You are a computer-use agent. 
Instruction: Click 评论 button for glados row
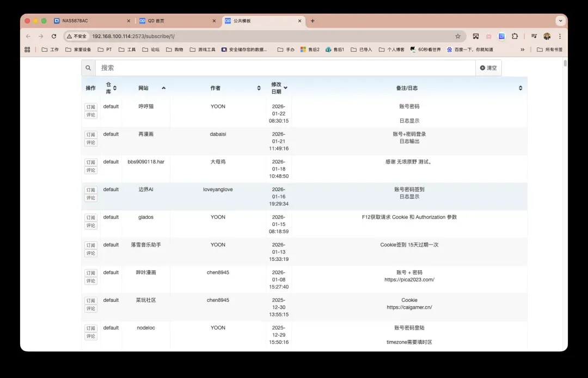(90, 225)
